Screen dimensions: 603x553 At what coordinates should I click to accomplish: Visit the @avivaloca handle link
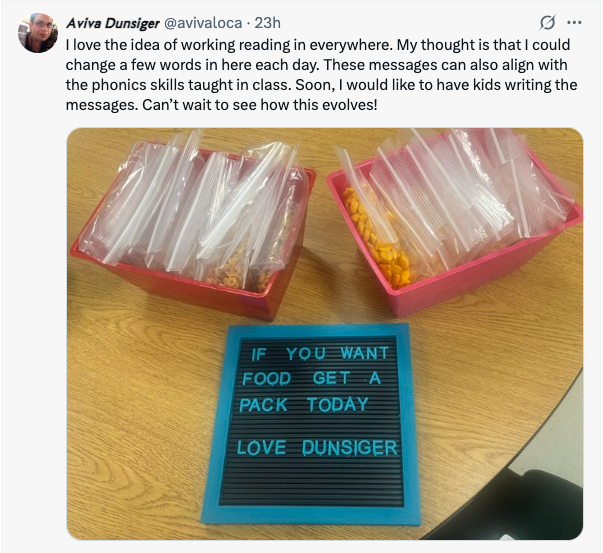coord(203,23)
